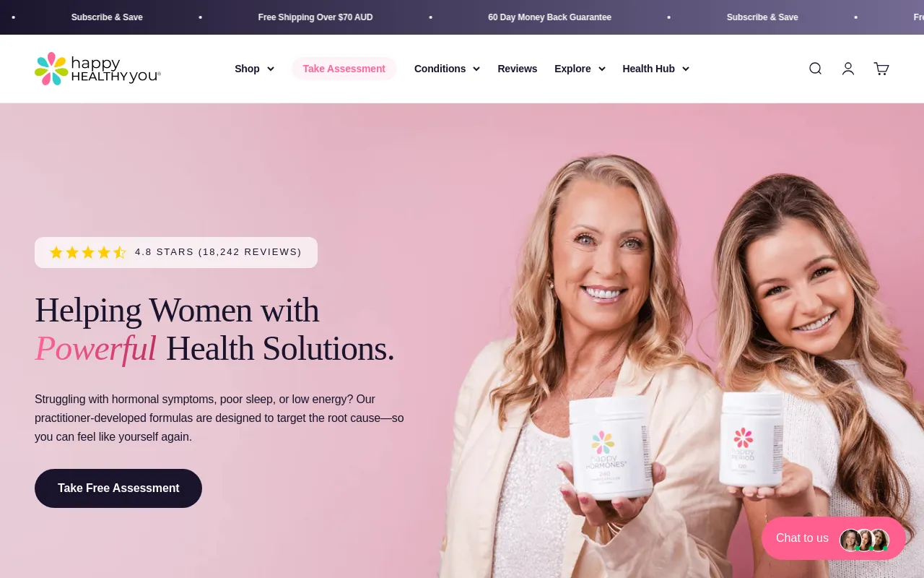Open the search magnifier icon
This screenshot has height=578, width=924.
click(x=815, y=69)
